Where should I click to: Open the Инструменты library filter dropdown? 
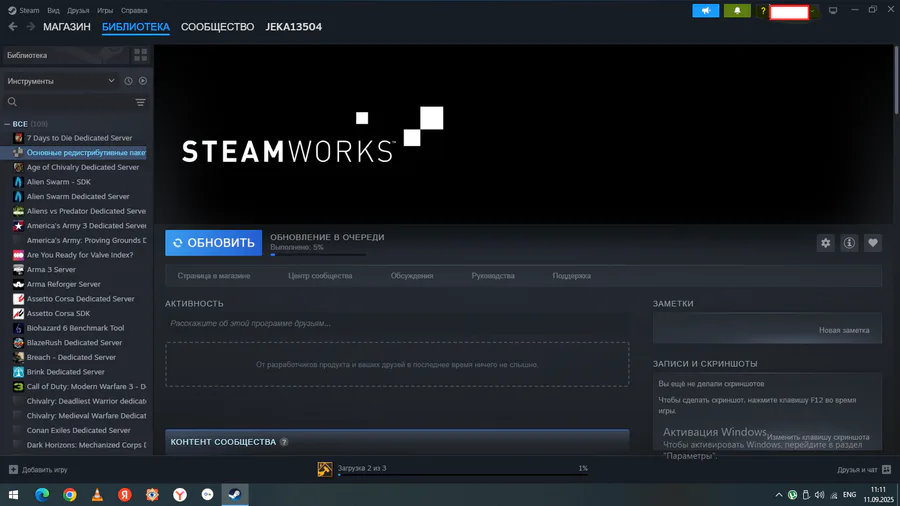[61, 81]
